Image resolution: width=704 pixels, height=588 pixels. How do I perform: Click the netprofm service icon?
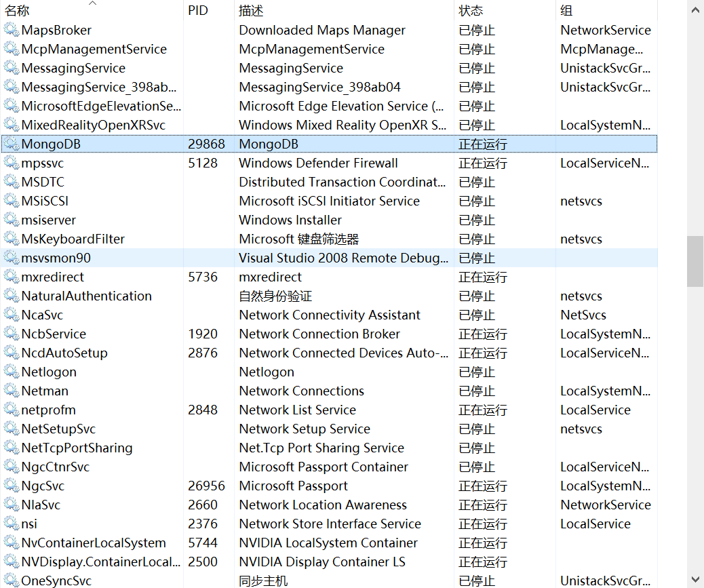click(x=12, y=410)
